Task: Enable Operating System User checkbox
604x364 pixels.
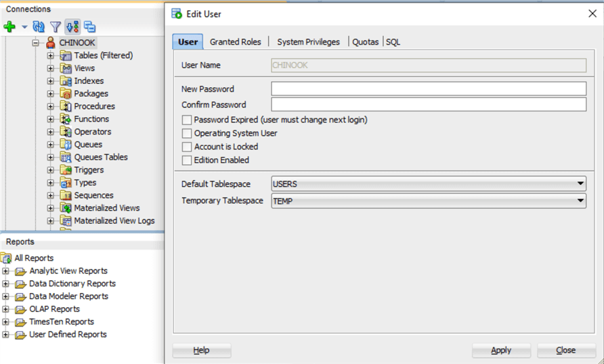Action: [x=187, y=133]
